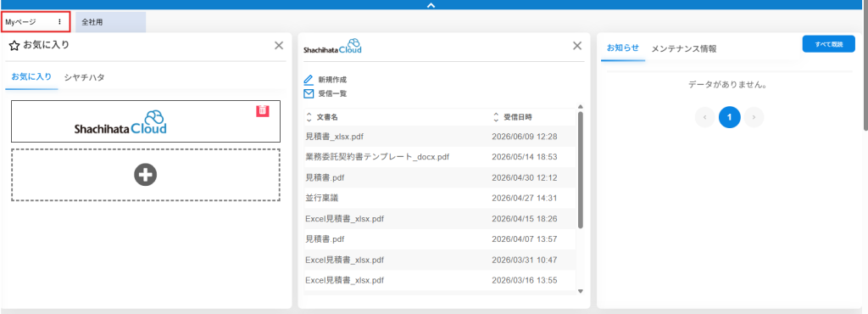Click the pencil icon for 新規作成
This screenshot has width=868, height=314.
point(309,80)
